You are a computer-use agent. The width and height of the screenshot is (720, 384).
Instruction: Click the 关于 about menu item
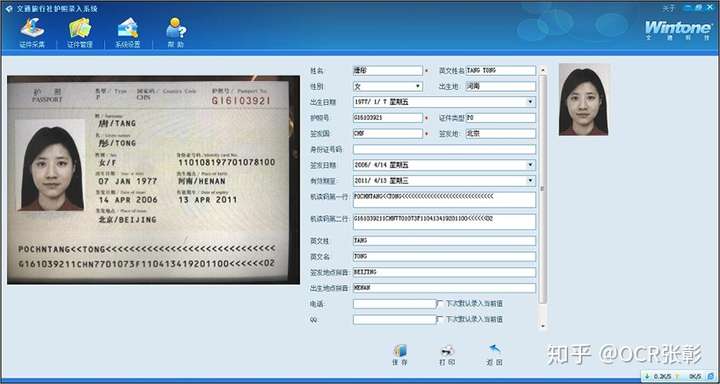click(668, 8)
